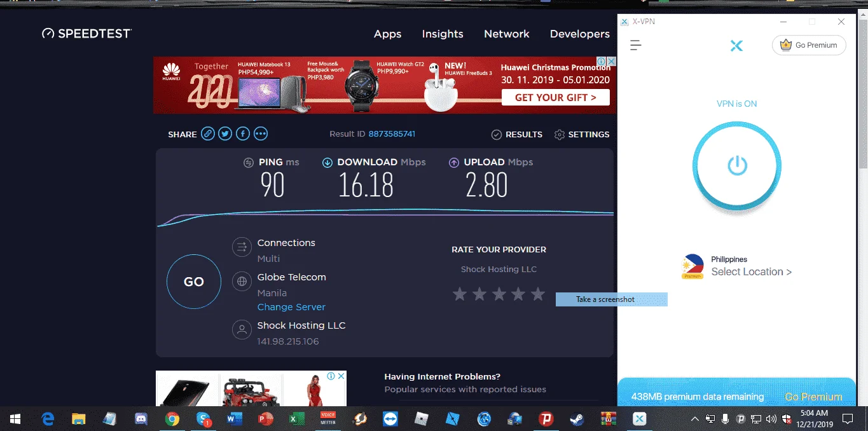
Task: Switch to X-VPN taskbar icon
Action: pos(640,419)
